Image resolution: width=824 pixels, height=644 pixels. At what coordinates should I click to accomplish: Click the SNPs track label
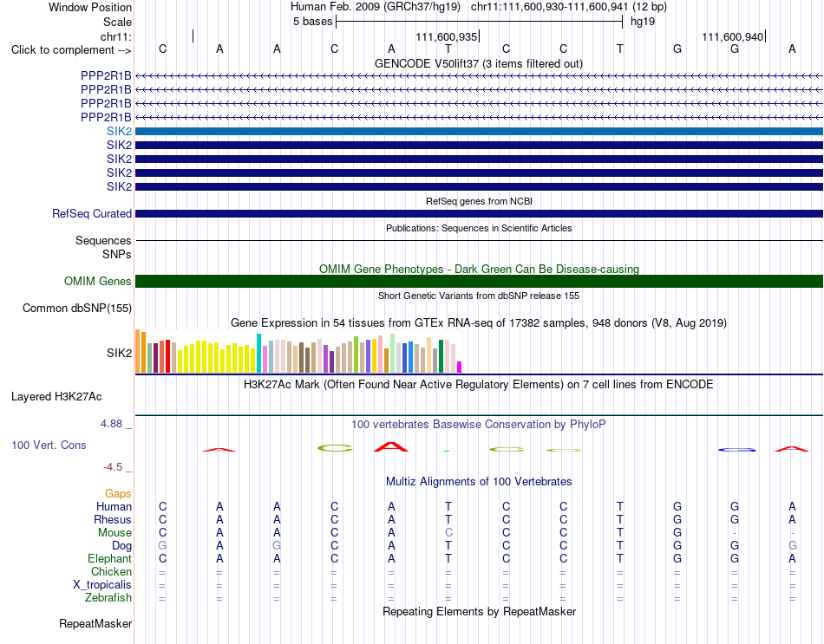pos(117,254)
